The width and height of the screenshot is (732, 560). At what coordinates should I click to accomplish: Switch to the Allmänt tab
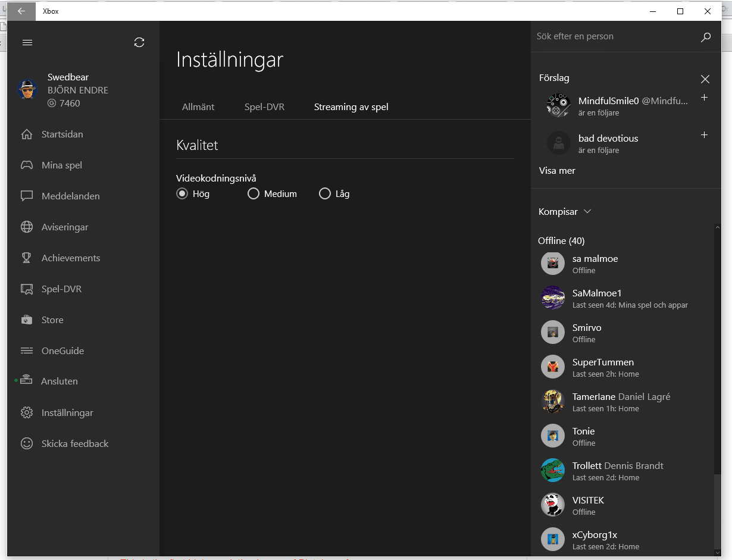(198, 107)
